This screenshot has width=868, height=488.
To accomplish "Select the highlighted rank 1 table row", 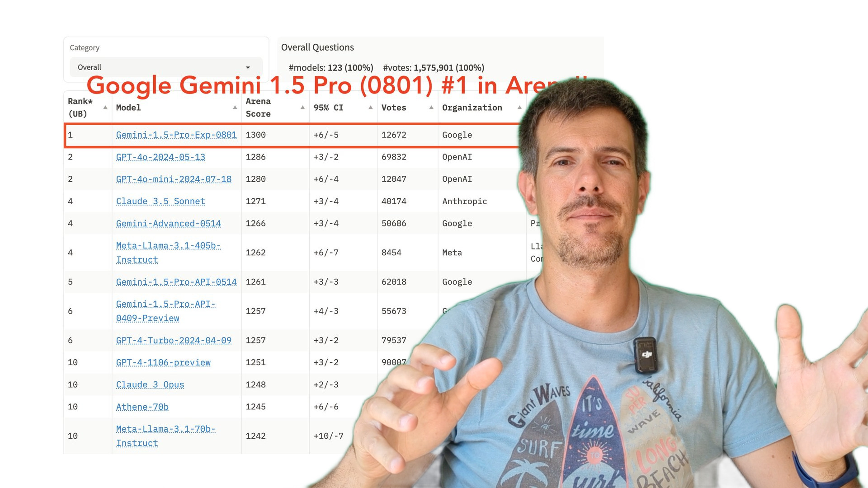I will tap(294, 135).
